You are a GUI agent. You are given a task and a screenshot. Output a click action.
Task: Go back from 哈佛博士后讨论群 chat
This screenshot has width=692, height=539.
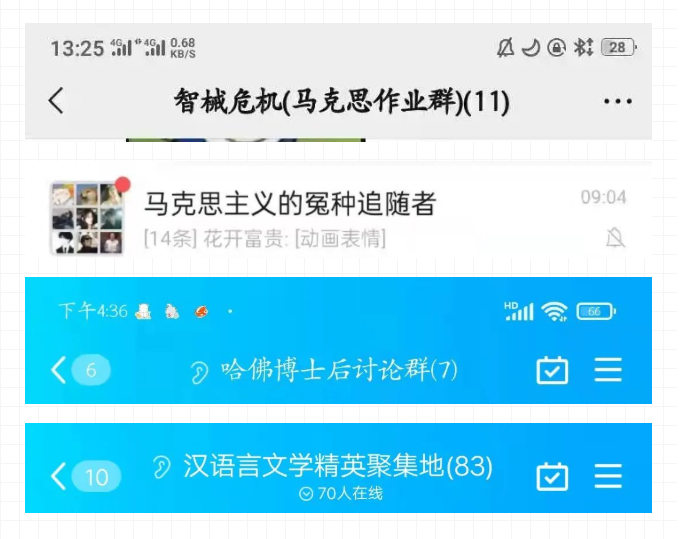[59, 370]
